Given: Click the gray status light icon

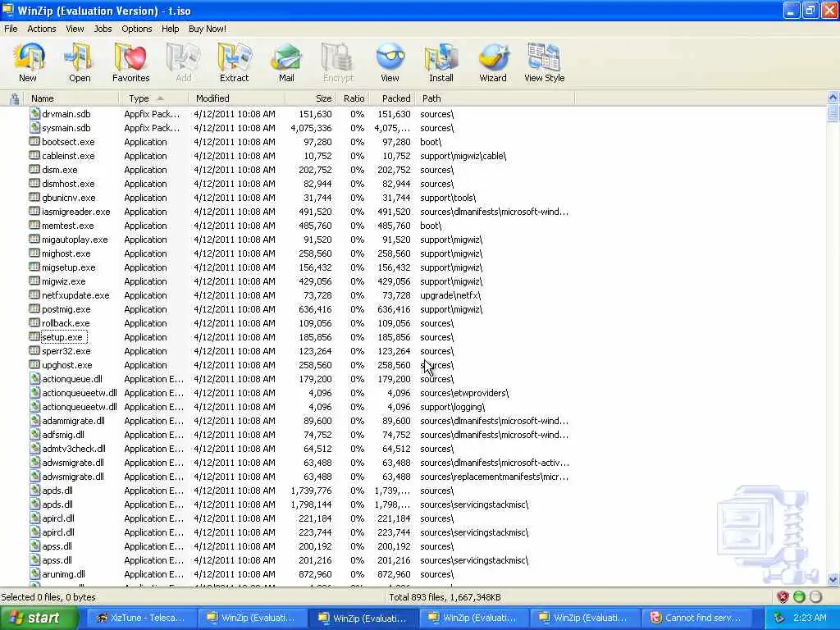Looking at the screenshot, I should (815, 597).
